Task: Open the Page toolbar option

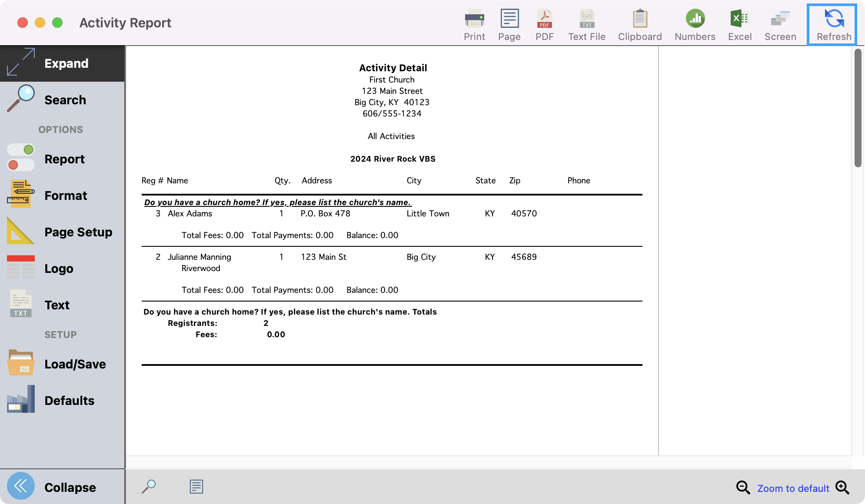Action: point(509,24)
